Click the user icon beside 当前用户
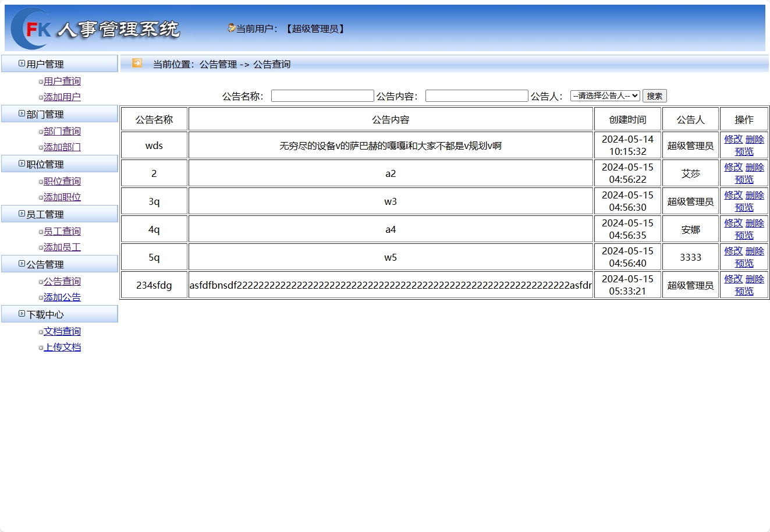Screen dimensions: 770x532 click(x=230, y=28)
